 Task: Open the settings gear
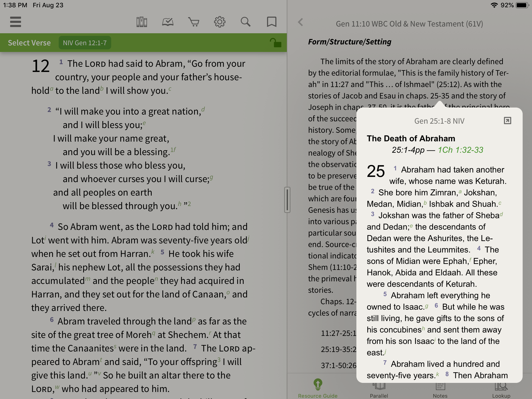click(x=220, y=22)
